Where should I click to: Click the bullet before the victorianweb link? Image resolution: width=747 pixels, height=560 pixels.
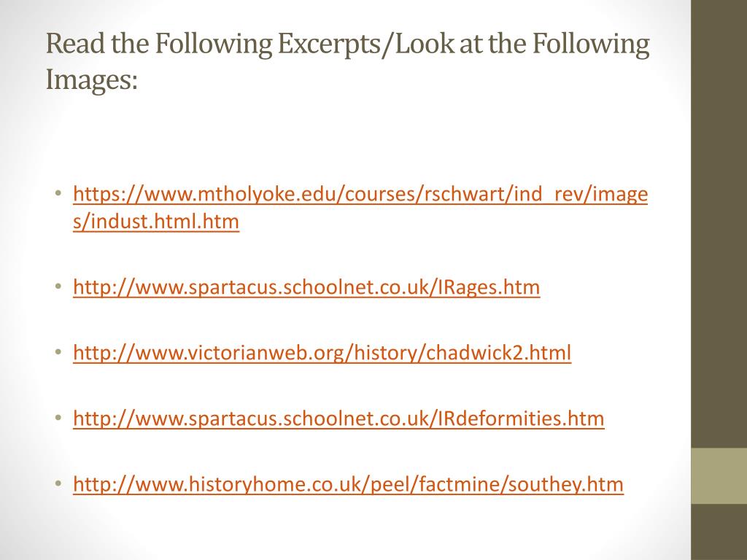pos(58,352)
